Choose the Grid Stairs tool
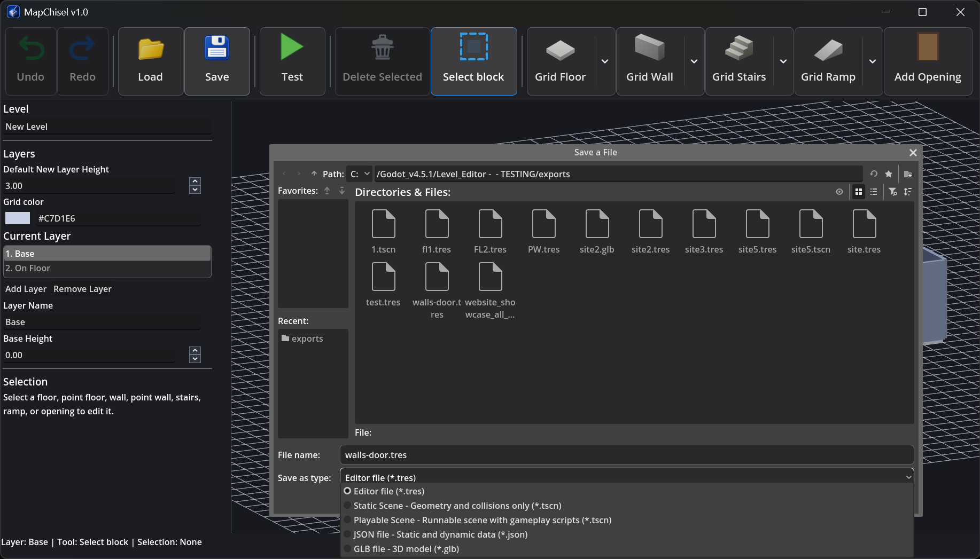Image resolution: width=980 pixels, height=559 pixels. (739, 61)
